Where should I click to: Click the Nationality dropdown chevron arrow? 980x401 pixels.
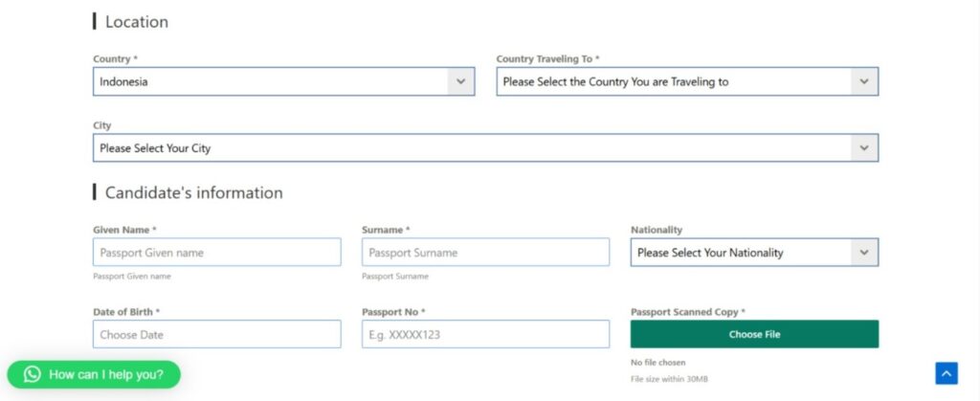coord(864,253)
